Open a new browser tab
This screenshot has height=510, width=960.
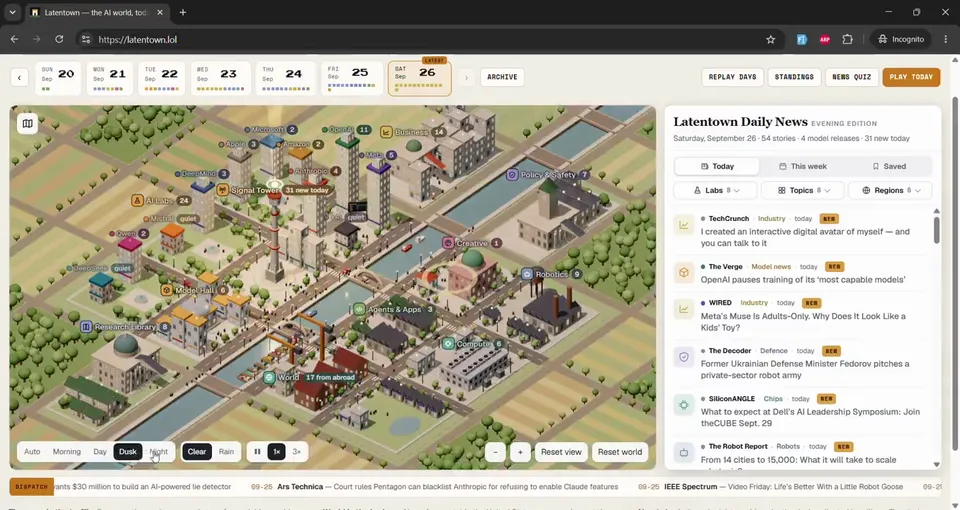pyautogui.click(x=182, y=12)
